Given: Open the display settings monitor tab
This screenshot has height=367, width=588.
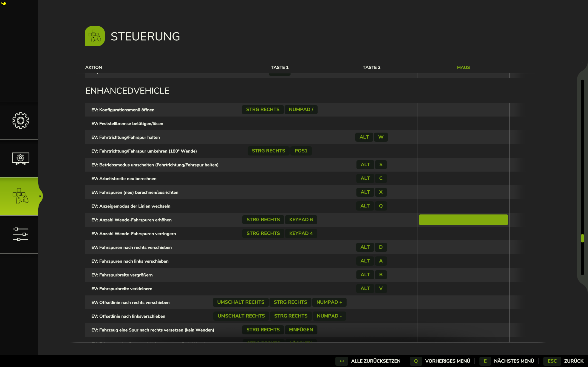Looking at the screenshot, I should [x=20, y=158].
